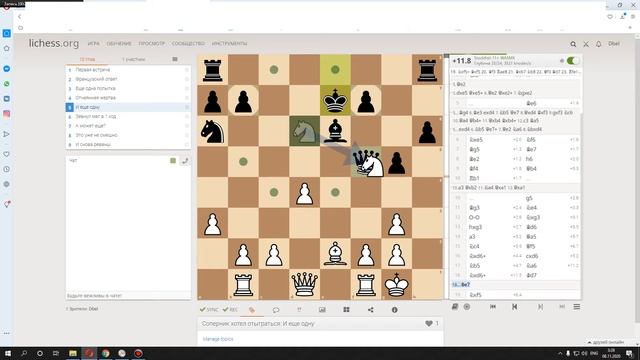Screen dimensions: 640x360
Task: Switch to the chapters tab
Action: pyautogui.click(x=87, y=60)
